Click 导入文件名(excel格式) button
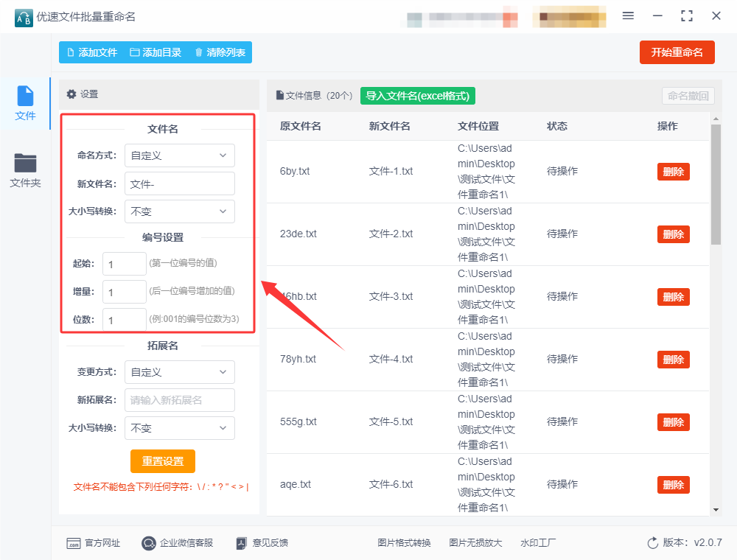The height and width of the screenshot is (560, 737). point(417,96)
